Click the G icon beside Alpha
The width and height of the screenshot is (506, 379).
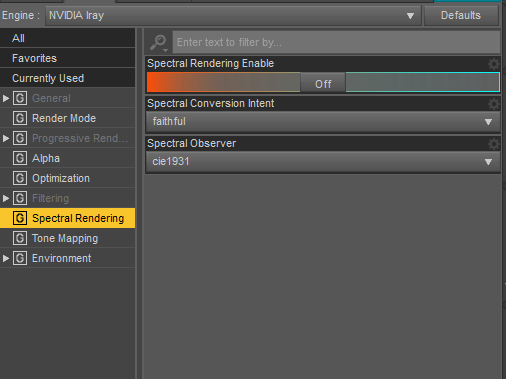pyautogui.click(x=20, y=158)
